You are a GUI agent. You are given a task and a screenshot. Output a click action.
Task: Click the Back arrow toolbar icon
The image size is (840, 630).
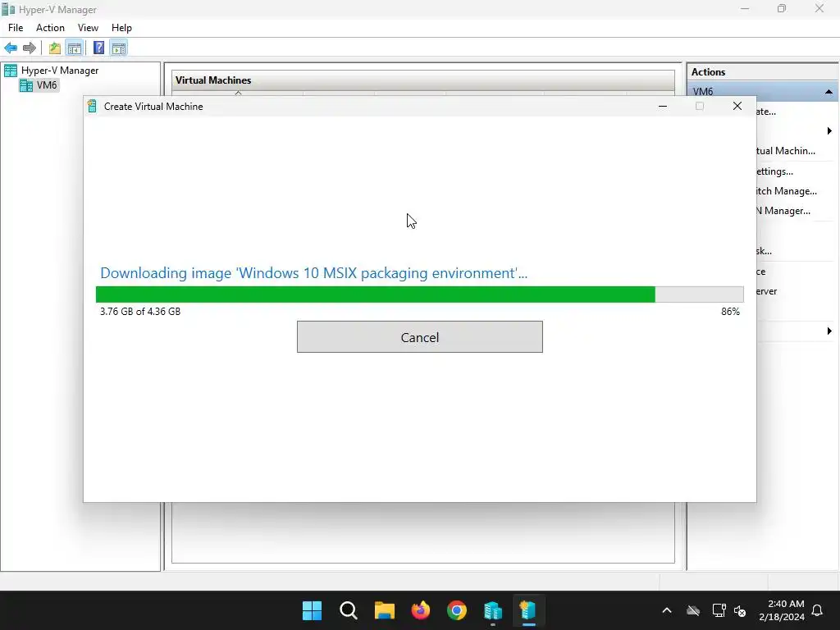coord(11,48)
